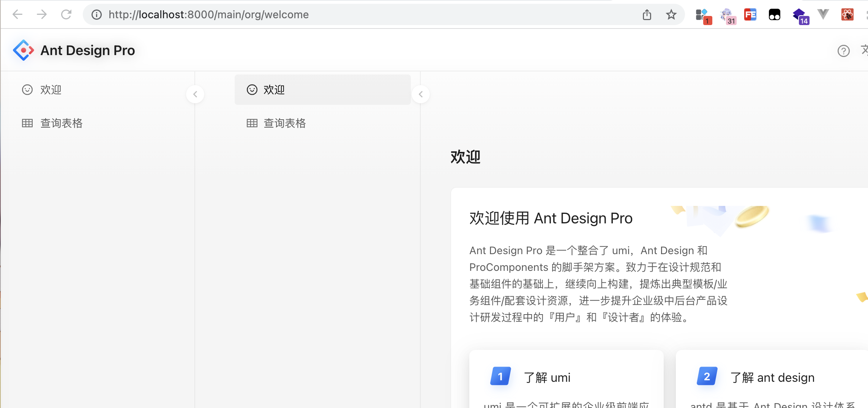Open the Vue devtools extension icon
This screenshot has height=408, width=868.
[x=823, y=14]
